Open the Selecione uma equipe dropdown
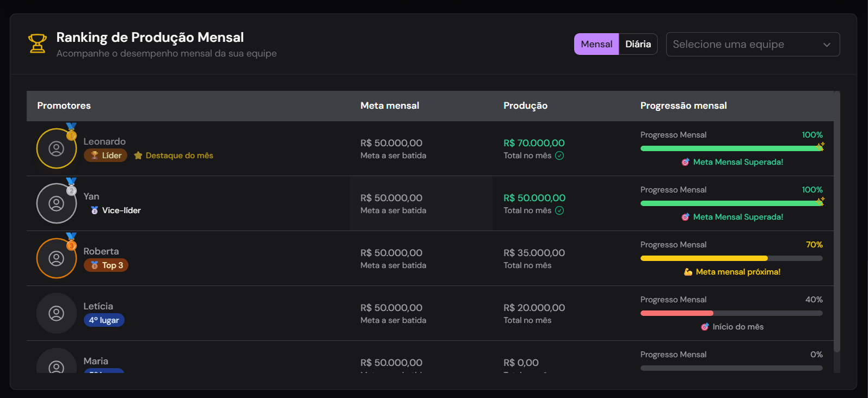 pos(746,44)
